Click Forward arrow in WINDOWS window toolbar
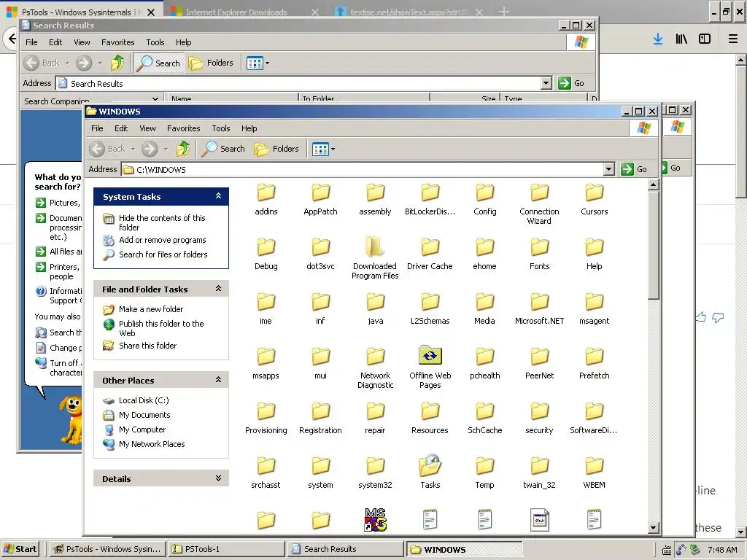747x560 pixels. tap(150, 149)
